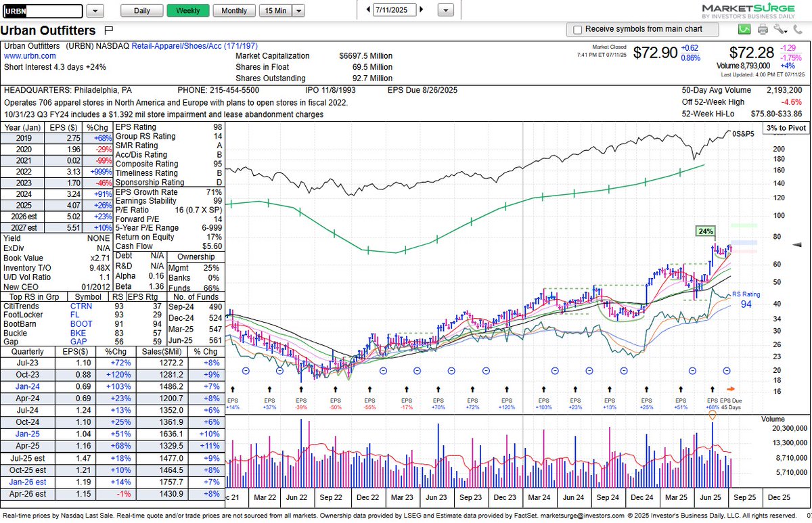Image resolution: width=812 pixels, height=523 pixels.
Task: Open the CTRN symbol in group list
Action: click(x=81, y=305)
